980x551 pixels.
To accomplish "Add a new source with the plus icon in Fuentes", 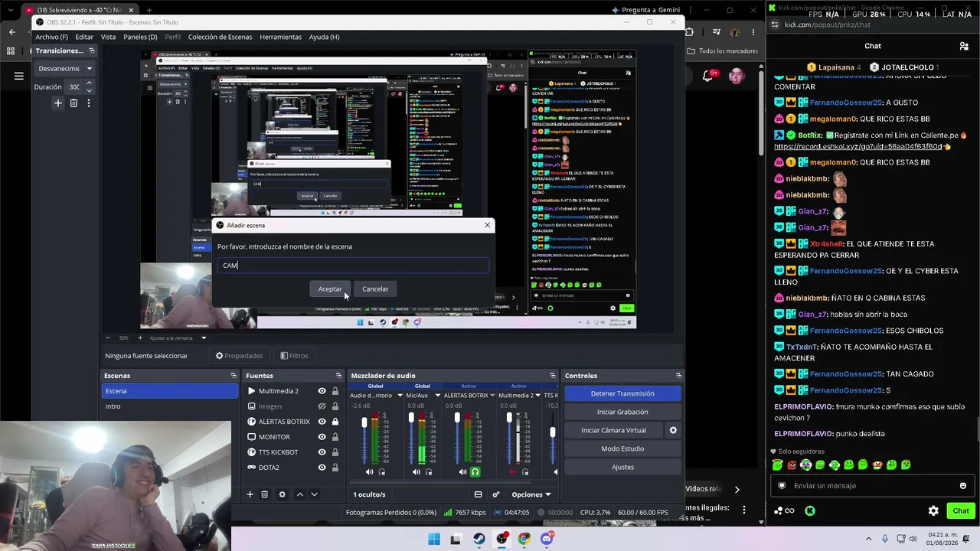I will click(x=250, y=494).
